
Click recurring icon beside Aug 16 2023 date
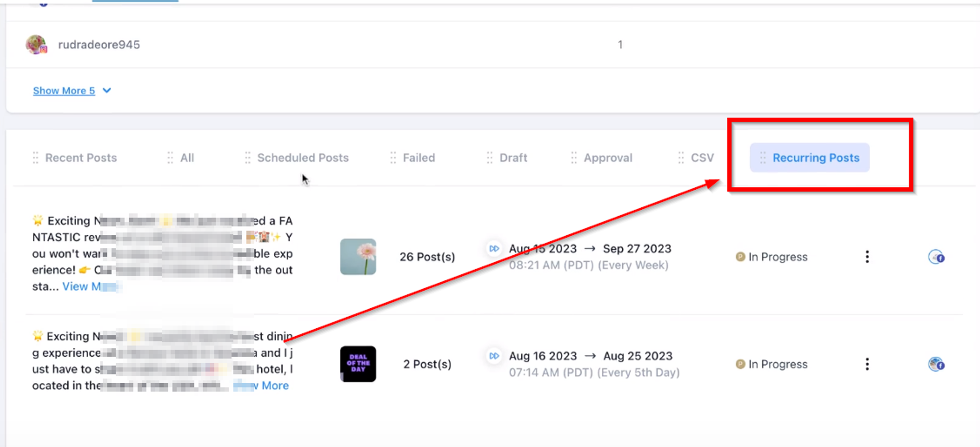(x=494, y=356)
